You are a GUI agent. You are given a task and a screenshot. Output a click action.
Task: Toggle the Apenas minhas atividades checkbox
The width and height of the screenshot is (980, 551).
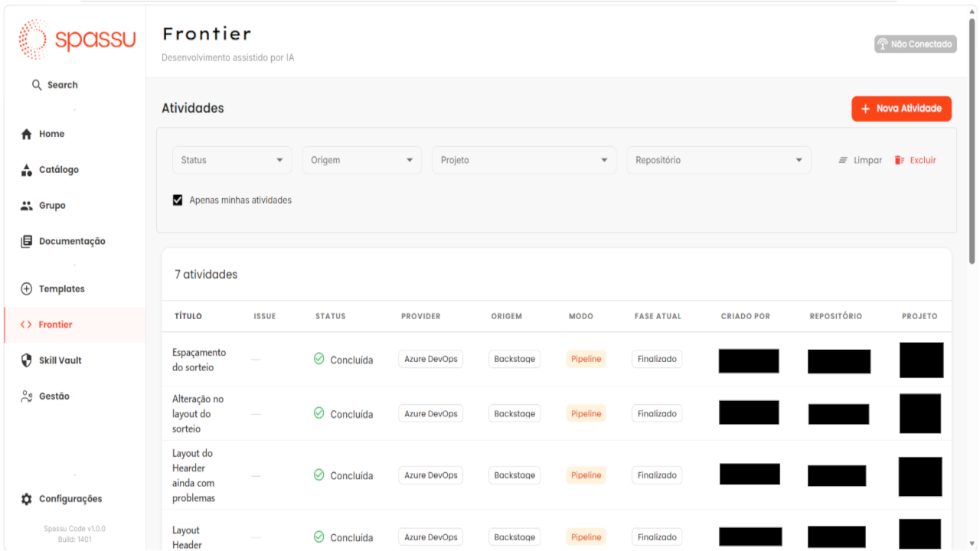tap(178, 200)
